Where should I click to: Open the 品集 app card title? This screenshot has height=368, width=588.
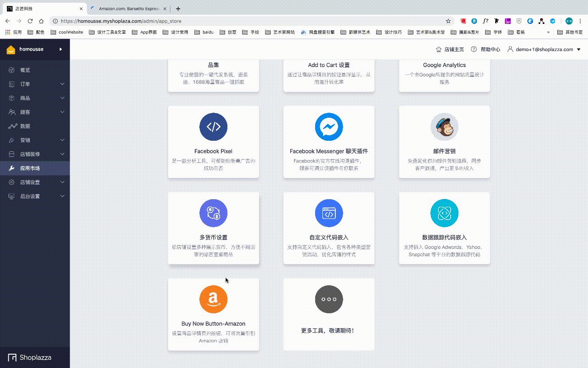(x=213, y=65)
